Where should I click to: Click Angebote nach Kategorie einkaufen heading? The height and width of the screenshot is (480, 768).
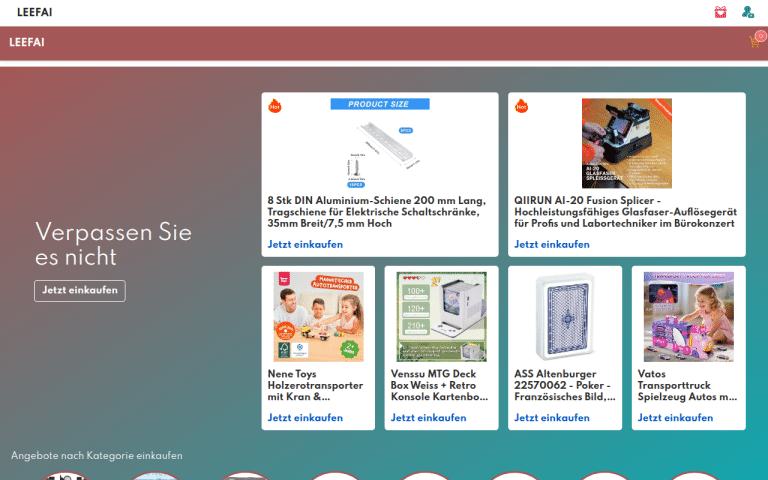coord(96,456)
